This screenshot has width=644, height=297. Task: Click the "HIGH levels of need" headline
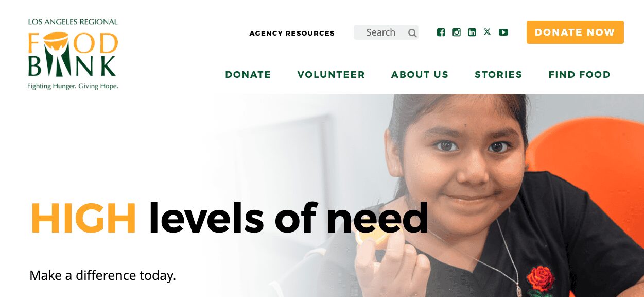230,218
